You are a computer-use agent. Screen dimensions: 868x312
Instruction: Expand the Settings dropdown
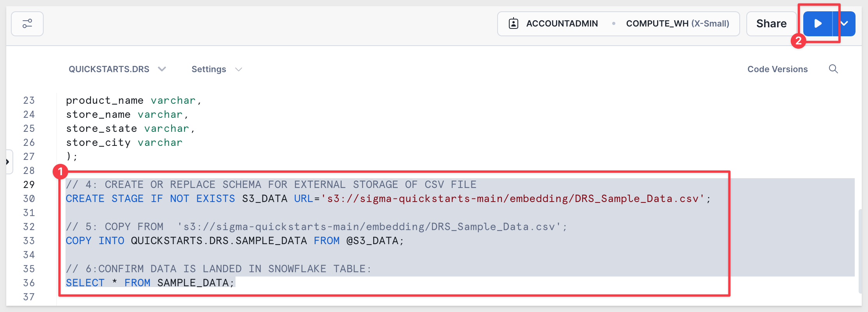217,69
